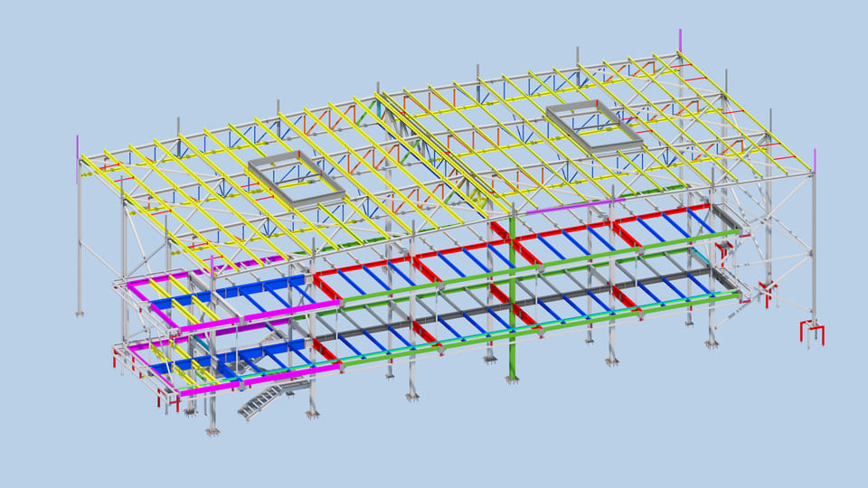Click the magenta post atop the back roof corner
Viewport: 868px width, 488px height.
tap(680, 41)
